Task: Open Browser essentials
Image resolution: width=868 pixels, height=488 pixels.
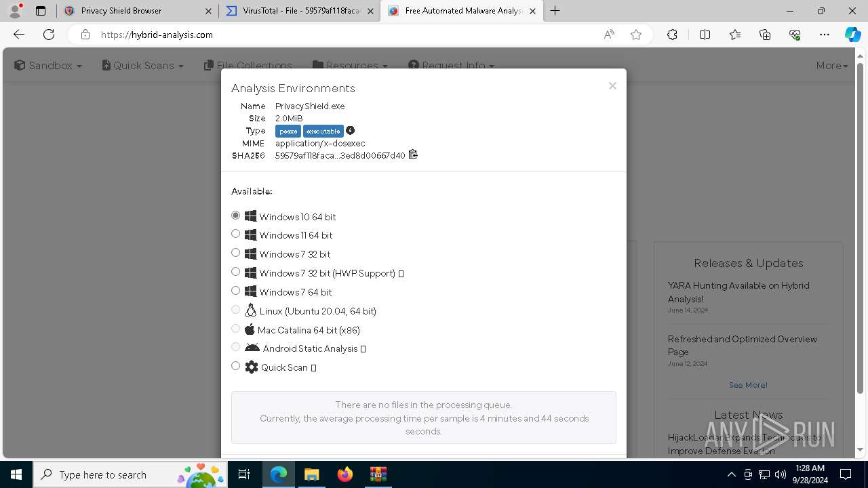Action: tap(795, 35)
